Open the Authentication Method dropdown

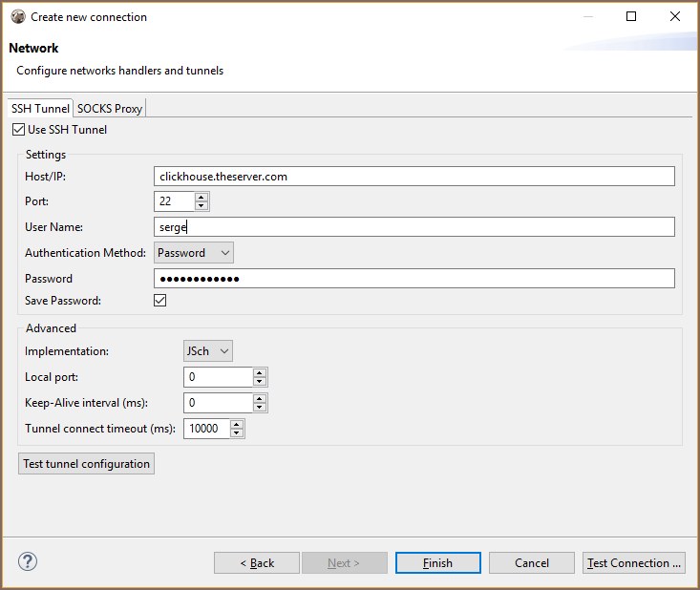tap(194, 253)
